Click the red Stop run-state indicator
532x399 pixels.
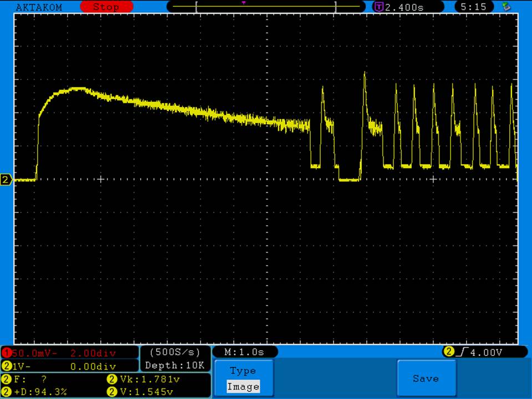point(106,7)
